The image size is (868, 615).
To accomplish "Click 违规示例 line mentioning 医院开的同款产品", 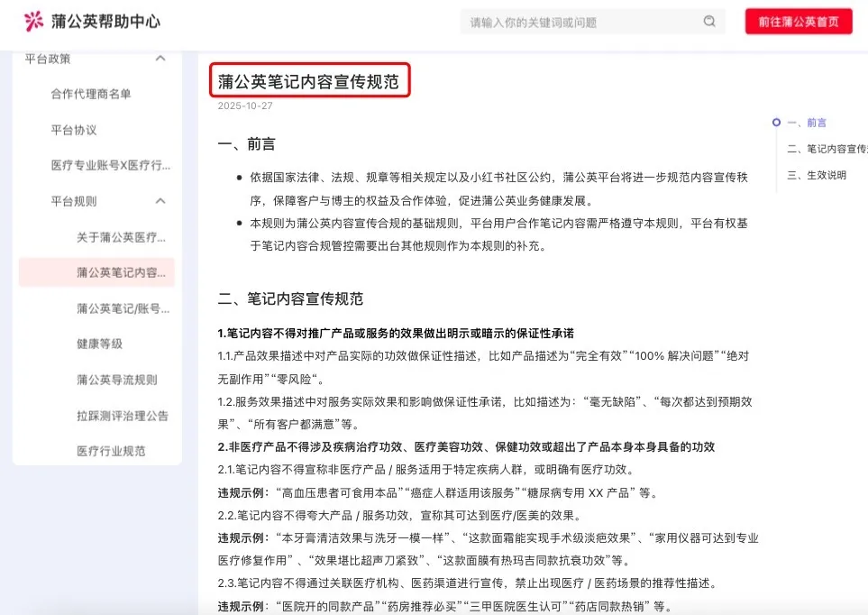I will tap(445, 606).
